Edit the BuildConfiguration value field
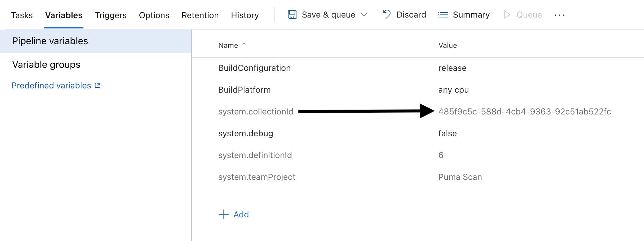 [x=452, y=68]
